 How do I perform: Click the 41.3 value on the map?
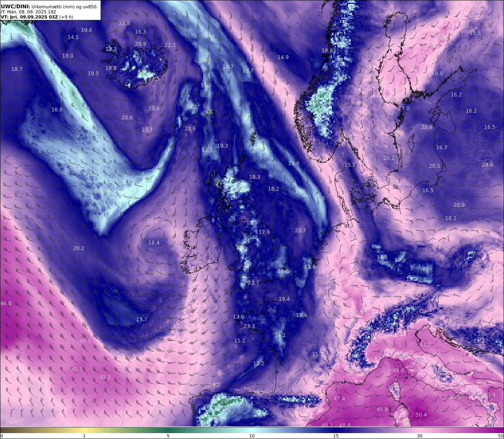coord(77,369)
